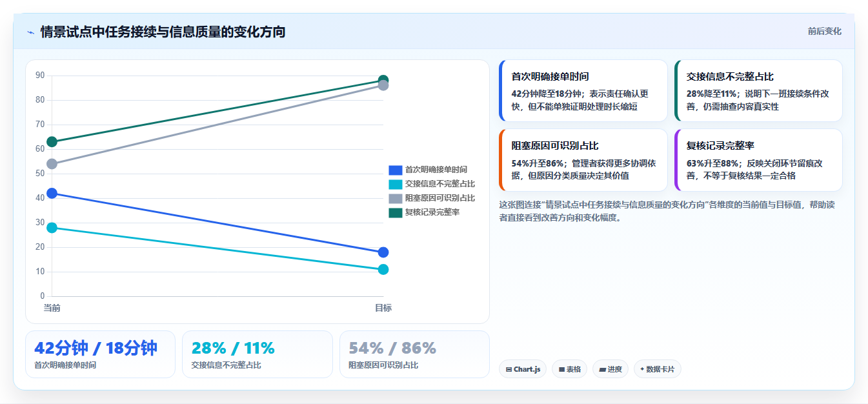Screen dimensions: 868x404
Task: Click text 63%升至88% in fourth card
Action: pyautogui.click(x=713, y=163)
